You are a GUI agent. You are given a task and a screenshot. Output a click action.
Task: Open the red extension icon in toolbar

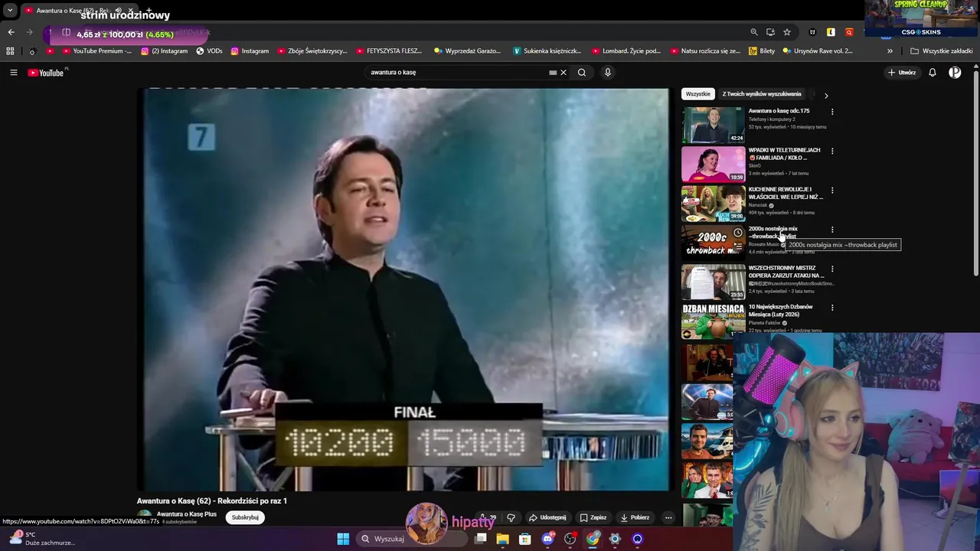tap(849, 32)
